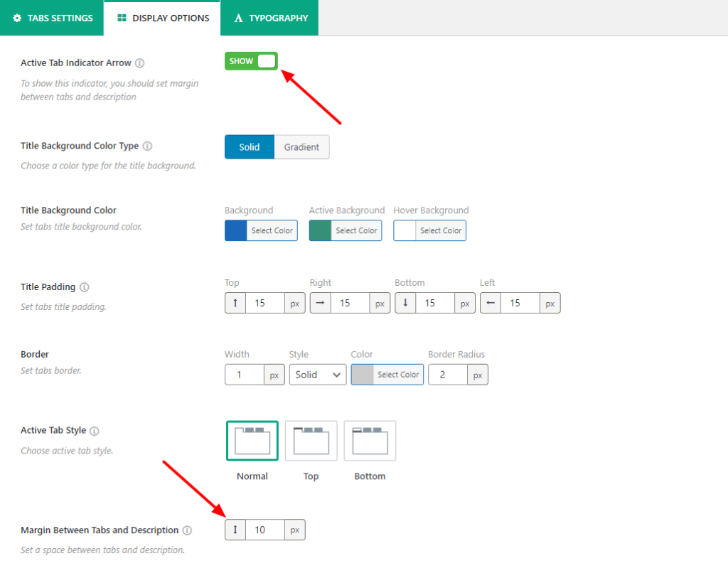Open the border Style dropdown

[317, 375]
